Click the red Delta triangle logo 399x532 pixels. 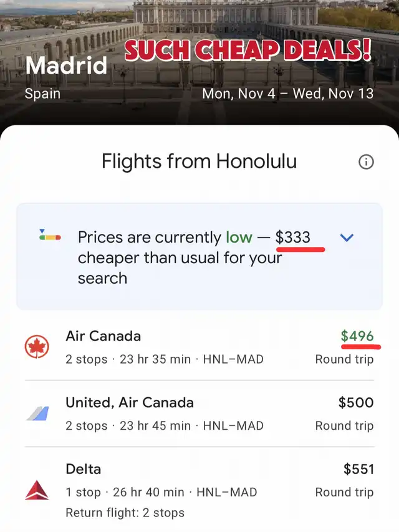point(37,490)
